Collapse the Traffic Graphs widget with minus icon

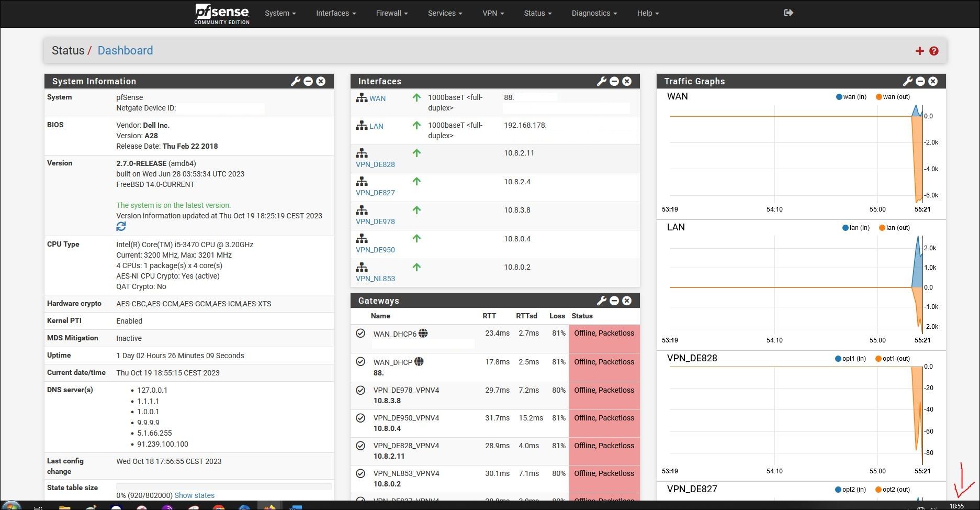tap(920, 81)
